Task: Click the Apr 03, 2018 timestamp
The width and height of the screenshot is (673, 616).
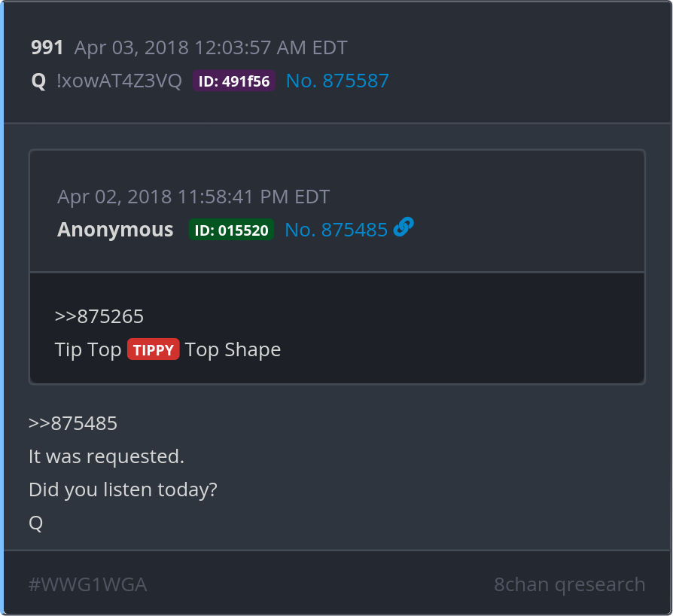Action: [x=211, y=47]
